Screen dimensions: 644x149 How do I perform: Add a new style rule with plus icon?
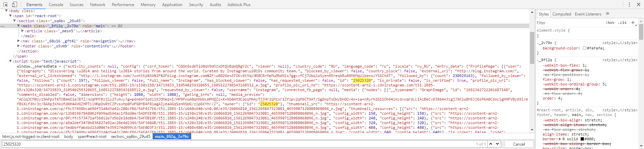(633, 23)
